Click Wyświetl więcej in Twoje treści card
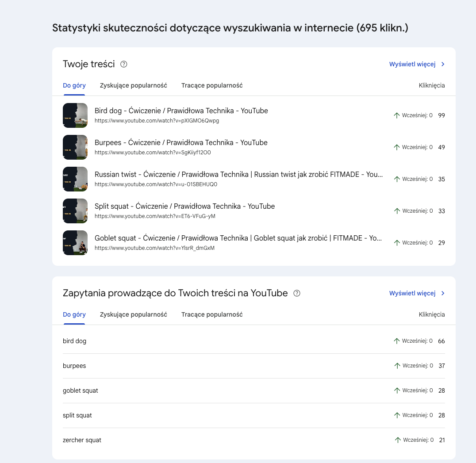The height and width of the screenshot is (463, 476). 412,64
